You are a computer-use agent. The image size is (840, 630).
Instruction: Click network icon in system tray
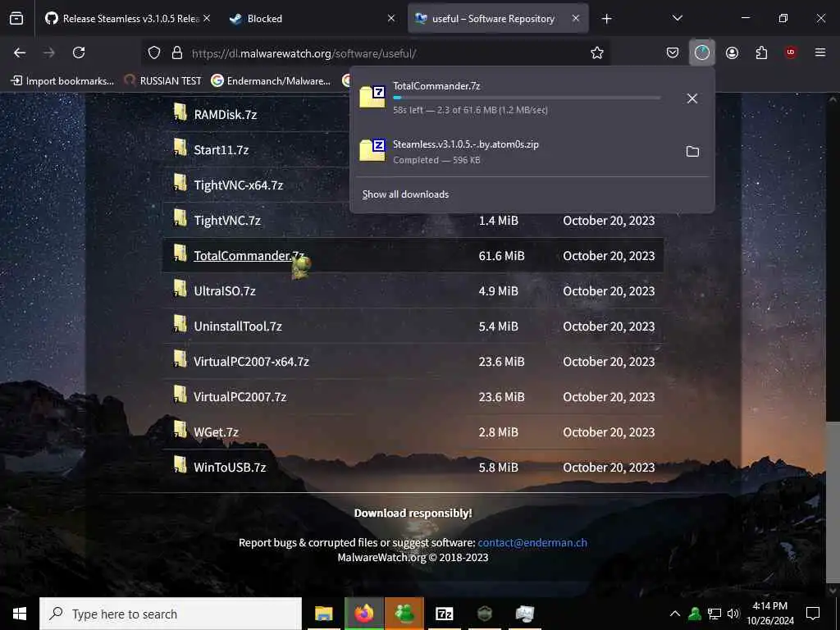(x=714, y=614)
